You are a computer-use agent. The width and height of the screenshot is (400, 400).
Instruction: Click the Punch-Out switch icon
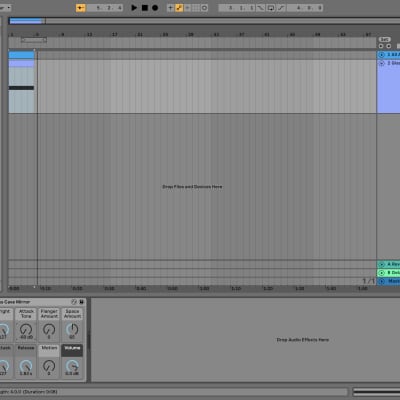tap(281, 8)
